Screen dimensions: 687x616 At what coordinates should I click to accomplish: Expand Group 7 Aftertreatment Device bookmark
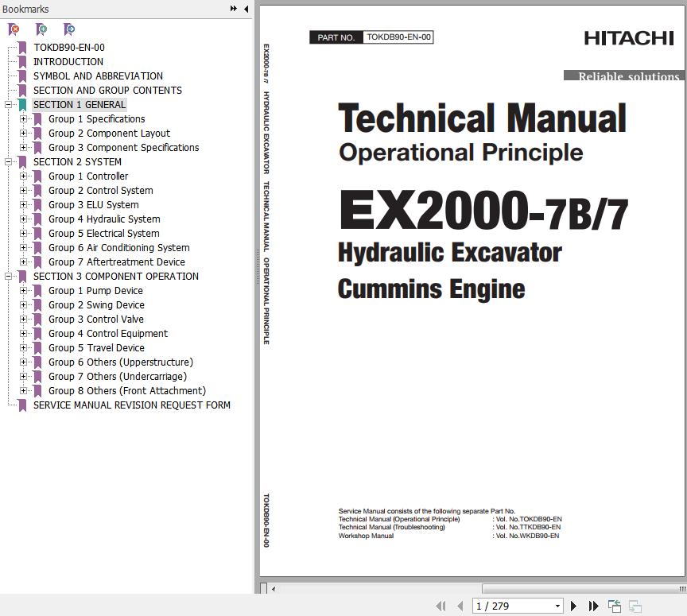tap(24, 262)
